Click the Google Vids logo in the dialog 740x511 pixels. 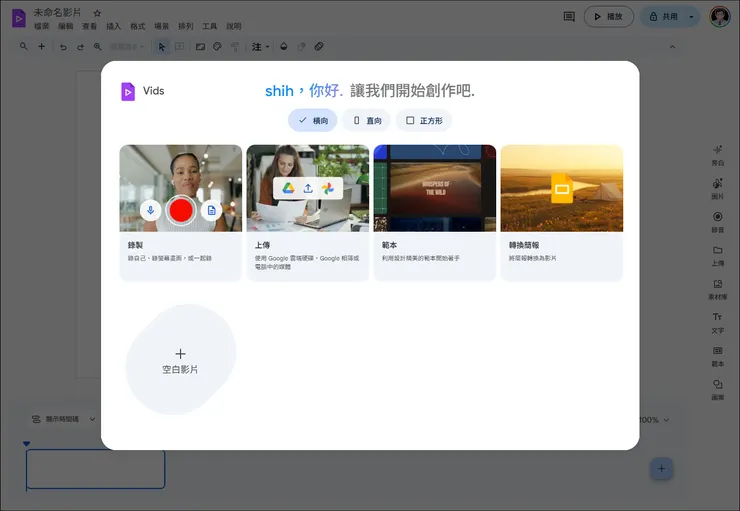128,92
